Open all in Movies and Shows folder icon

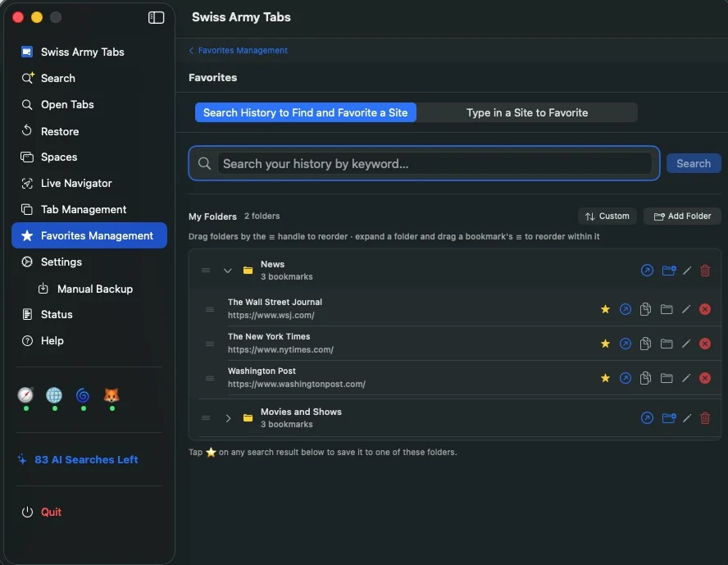[647, 418]
